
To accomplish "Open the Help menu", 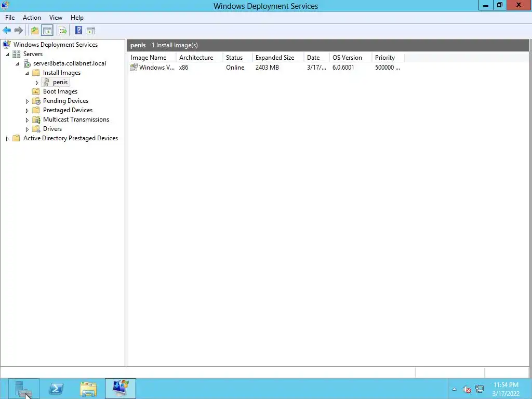I will [x=77, y=18].
